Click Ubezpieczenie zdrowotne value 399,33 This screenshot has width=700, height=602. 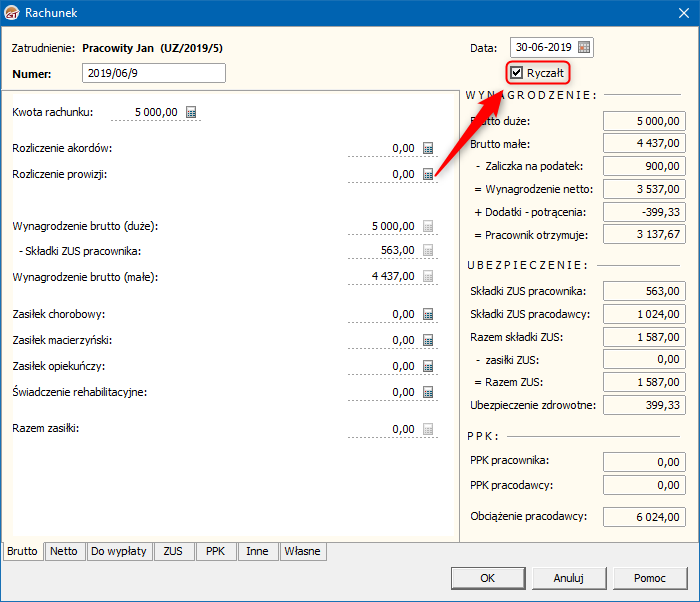644,405
